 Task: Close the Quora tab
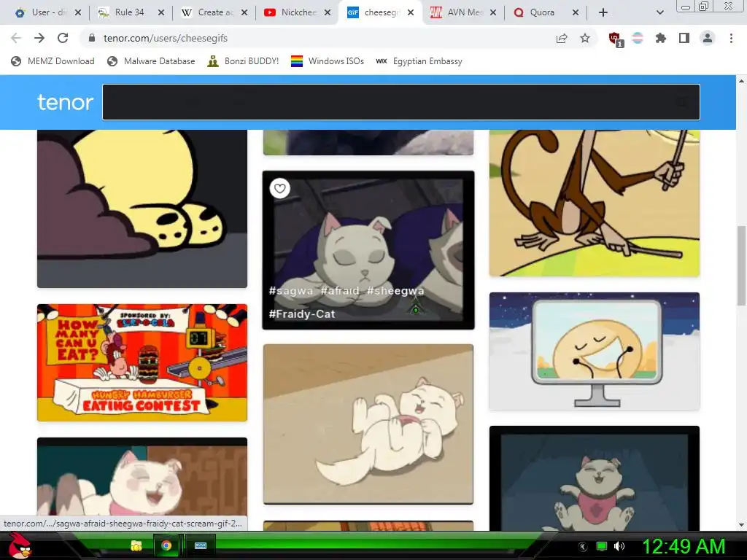[576, 12]
